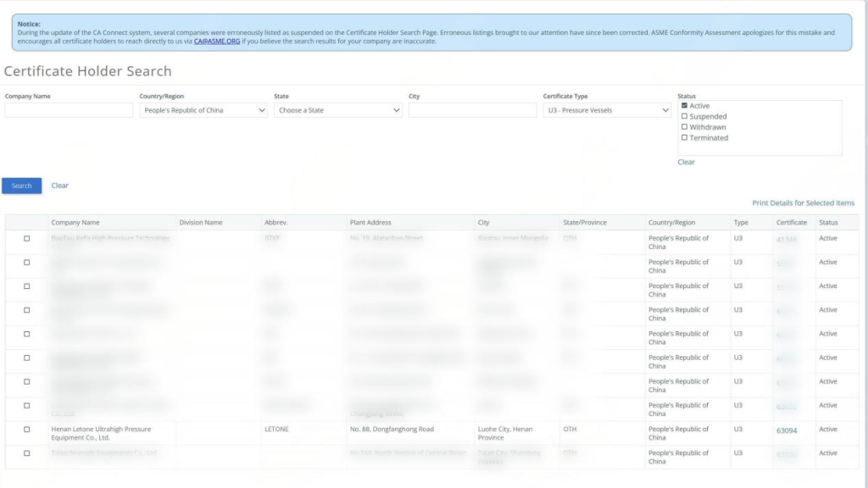Check the Terminated status option
This screenshot has height=488, width=868.
(x=685, y=138)
